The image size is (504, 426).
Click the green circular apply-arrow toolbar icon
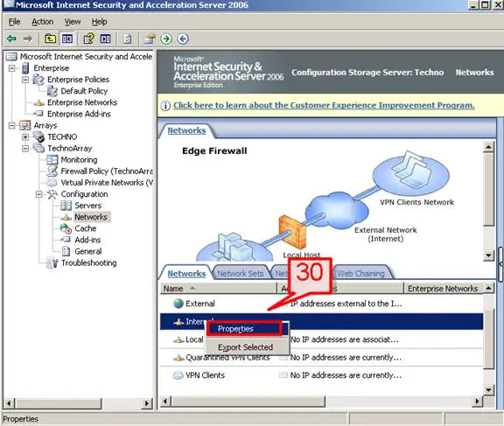166,38
